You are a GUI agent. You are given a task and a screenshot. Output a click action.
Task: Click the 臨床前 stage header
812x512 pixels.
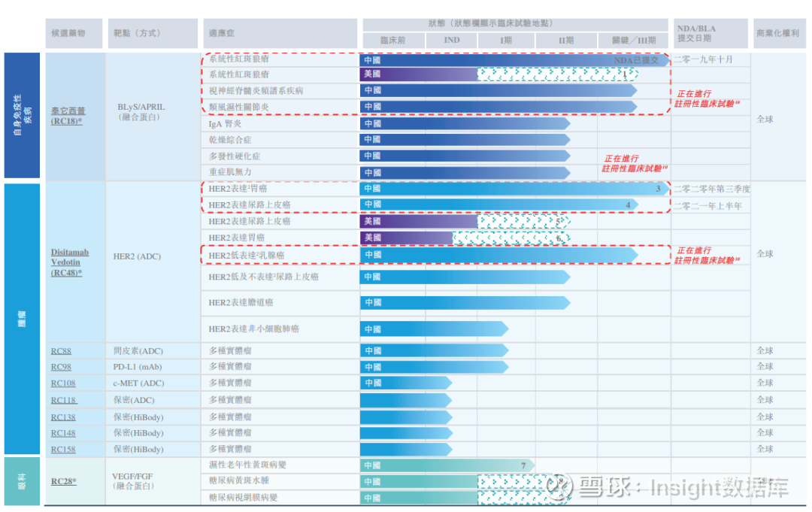(393, 41)
